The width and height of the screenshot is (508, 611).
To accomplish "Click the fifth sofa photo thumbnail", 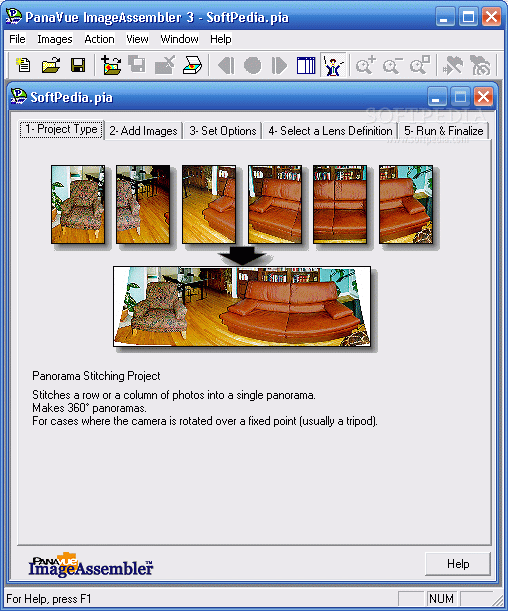I will pos(340,205).
